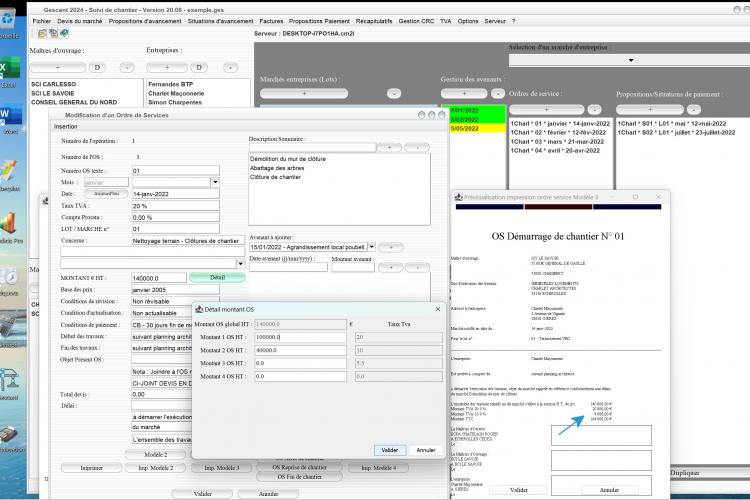Open the Propositions d'avancement menu
This screenshot has width=750, height=500.
click(144, 21)
